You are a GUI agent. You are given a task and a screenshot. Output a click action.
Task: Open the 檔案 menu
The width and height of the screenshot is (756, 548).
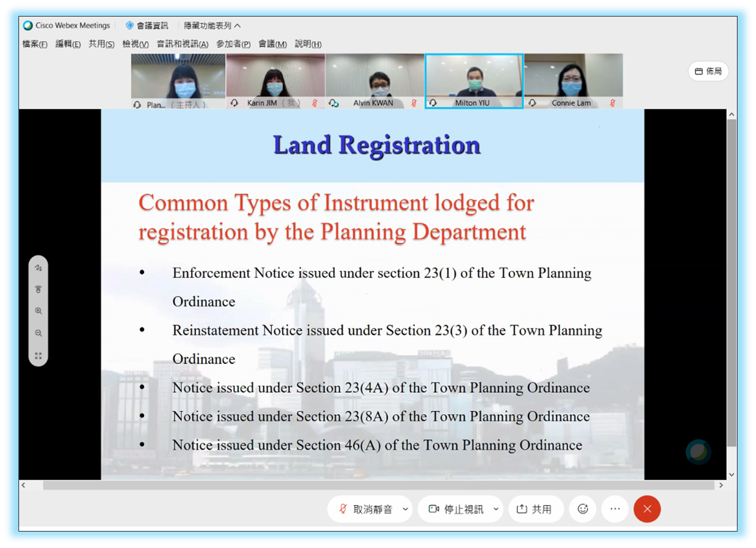(34, 44)
